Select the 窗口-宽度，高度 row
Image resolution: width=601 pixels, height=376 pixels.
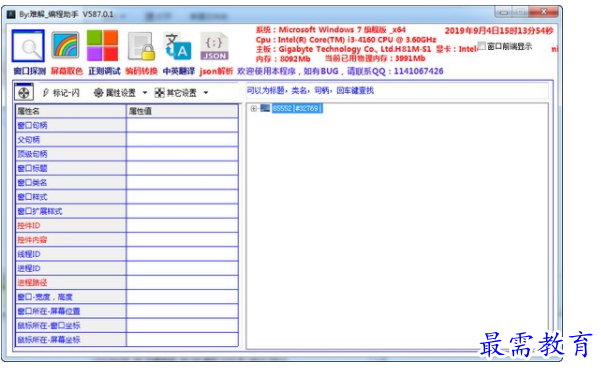[127, 297]
